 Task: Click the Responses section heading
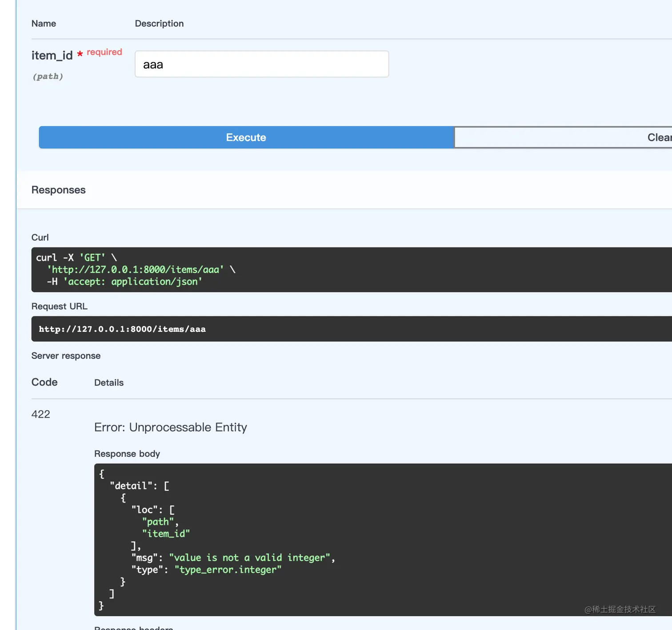59,190
